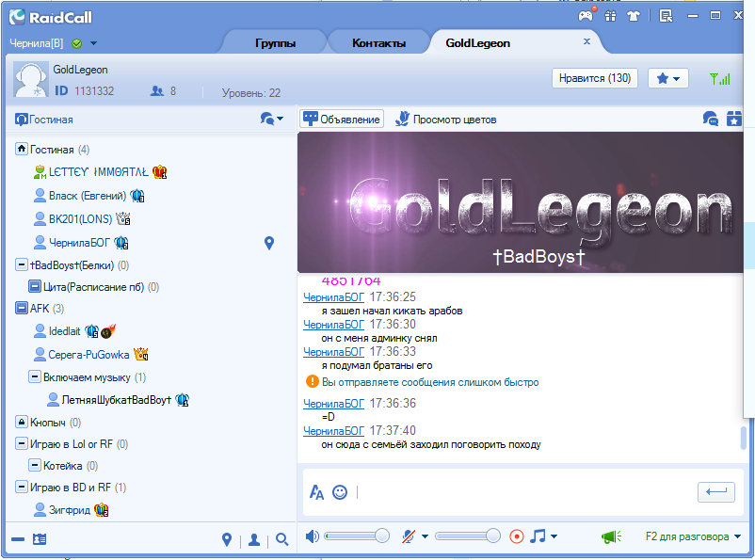Click the chat bubble icon above the banner
The width and height of the screenshot is (755, 560).
click(x=710, y=119)
